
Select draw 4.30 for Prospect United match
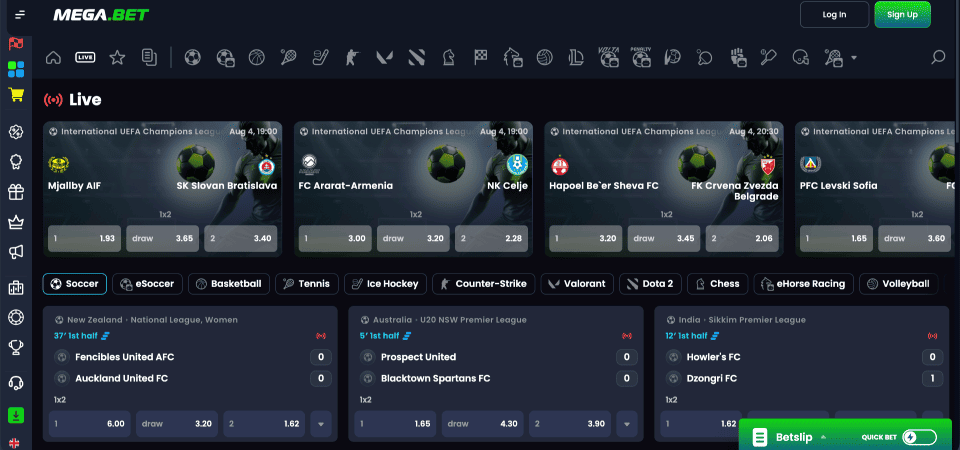tap(483, 424)
